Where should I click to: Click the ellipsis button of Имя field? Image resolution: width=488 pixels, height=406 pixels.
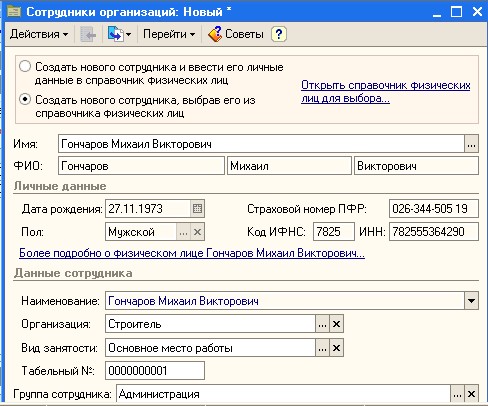(471, 144)
